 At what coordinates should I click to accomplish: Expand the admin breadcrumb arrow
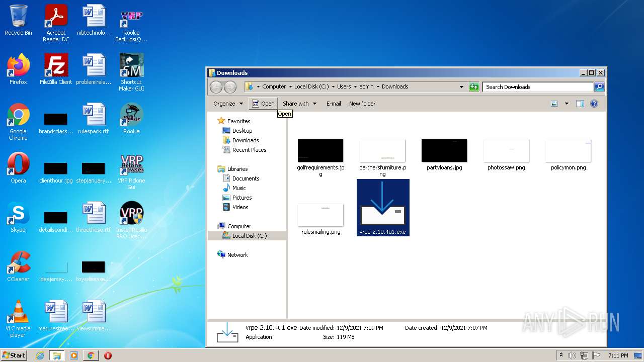click(x=378, y=87)
